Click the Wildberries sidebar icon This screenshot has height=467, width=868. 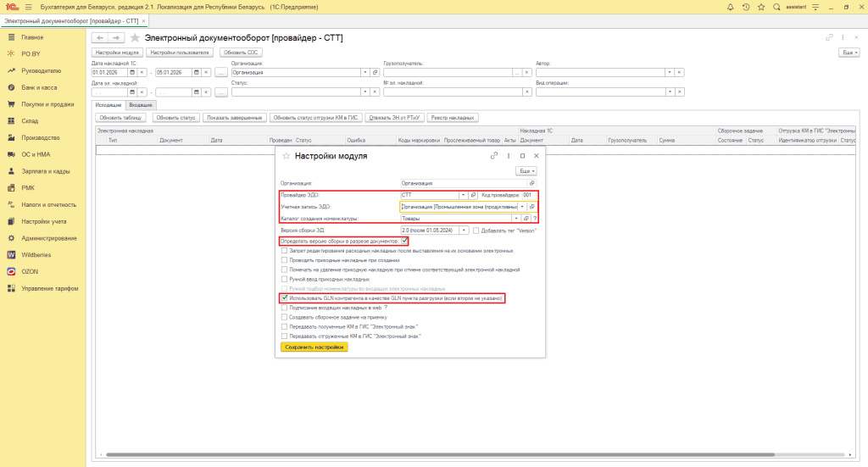(x=12, y=254)
